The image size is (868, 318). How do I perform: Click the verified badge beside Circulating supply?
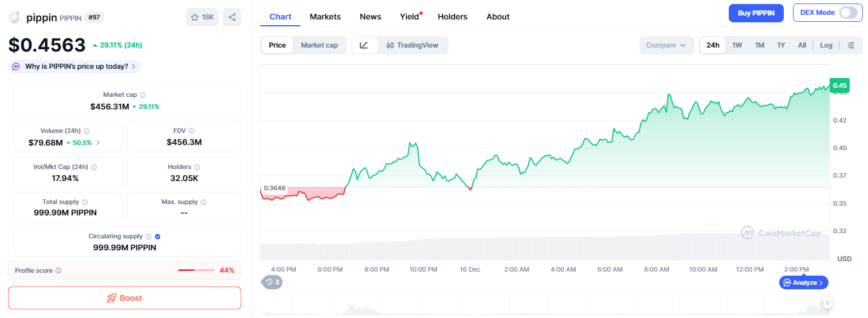[158, 236]
